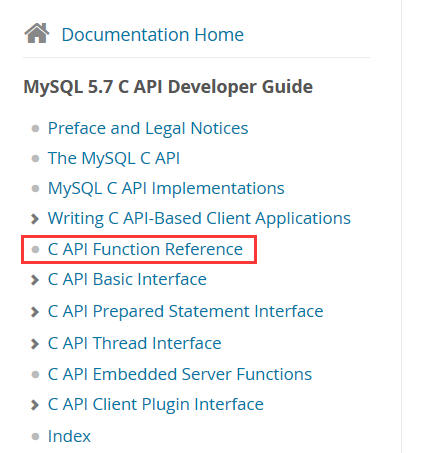Open Preface and Legal Notices
Screen dimensions: 428x453
point(148,128)
